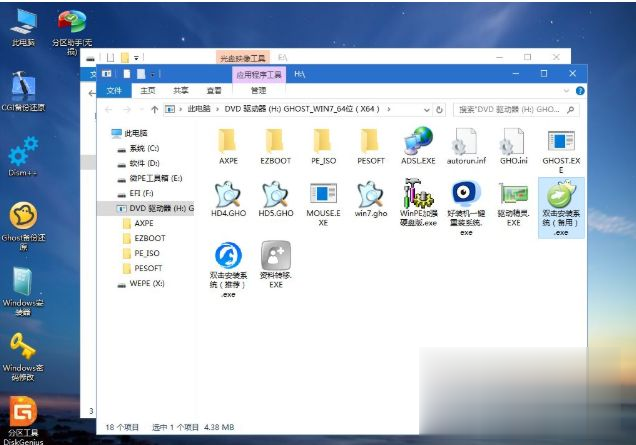636x445 pixels.
Task: Select AXPE folder in navigation tree
Action: (x=138, y=224)
